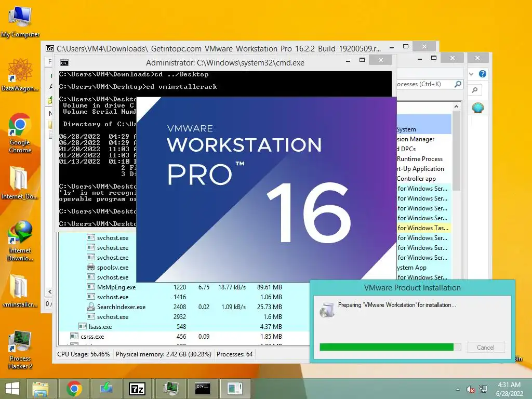
Task: Click the CPU Usage status bar entry
Action: (83, 354)
